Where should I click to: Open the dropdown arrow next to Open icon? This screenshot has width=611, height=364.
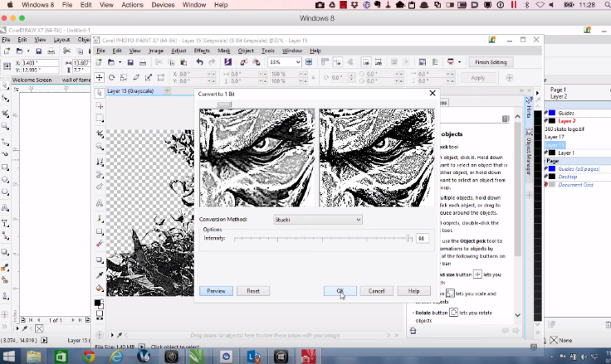click(120, 62)
